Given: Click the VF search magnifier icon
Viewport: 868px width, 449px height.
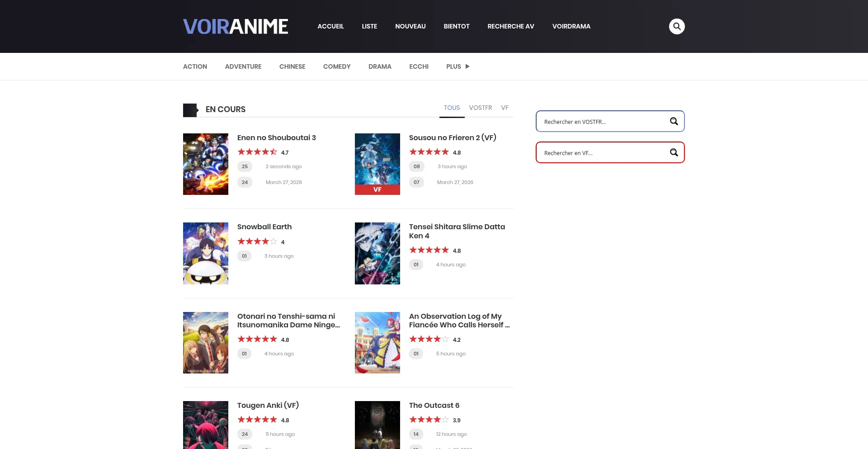Looking at the screenshot, I should click(674, 152).
